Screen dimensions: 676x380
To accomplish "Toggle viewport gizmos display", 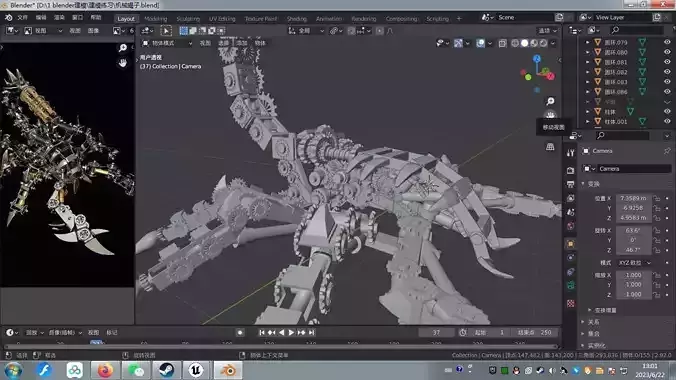I will coord(458,43).
